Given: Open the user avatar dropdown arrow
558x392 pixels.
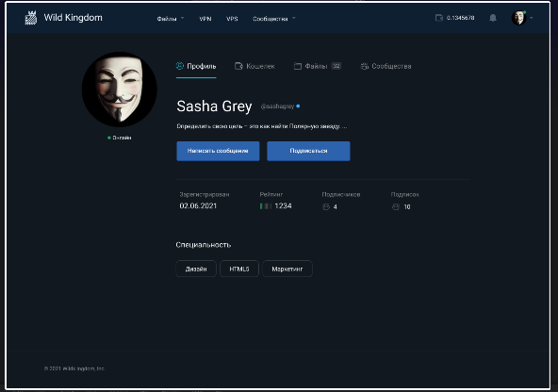Looking at the screenshot, I should 532,18.
